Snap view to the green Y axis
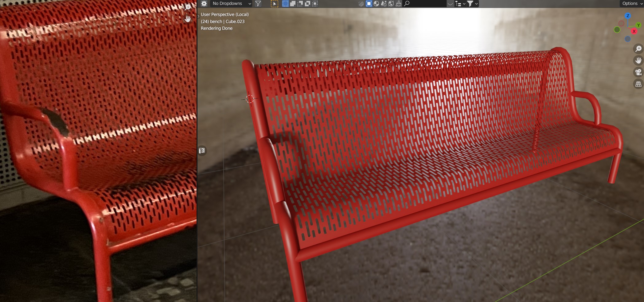The image size is (644, 302). (x=638, y=25)
